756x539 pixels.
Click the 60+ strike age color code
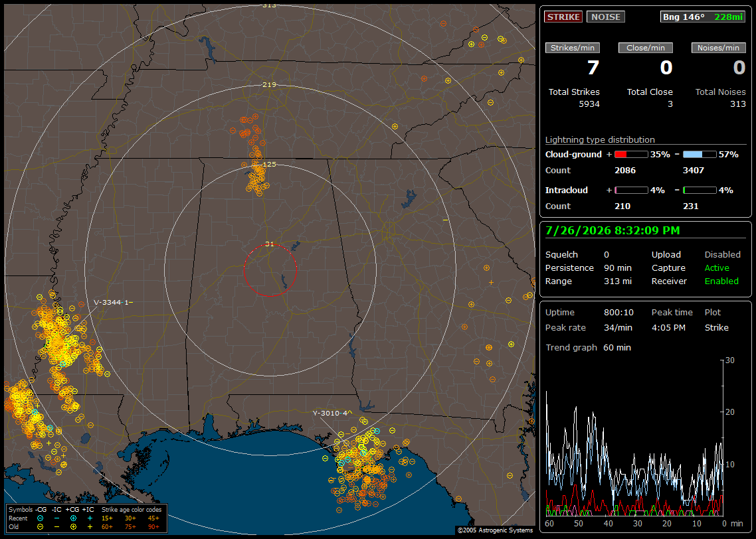[107, 527]
